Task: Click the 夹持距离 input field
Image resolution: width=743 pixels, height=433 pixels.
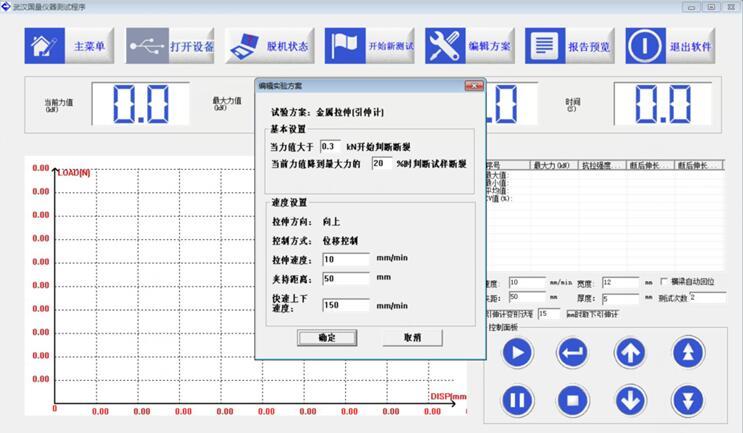Action: point(346,279)
